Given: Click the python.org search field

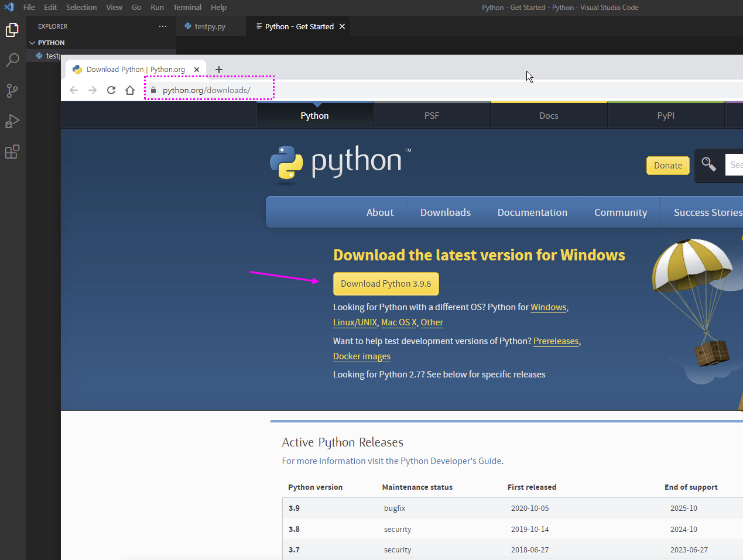Looking at the screenshot, I should 734,165.
